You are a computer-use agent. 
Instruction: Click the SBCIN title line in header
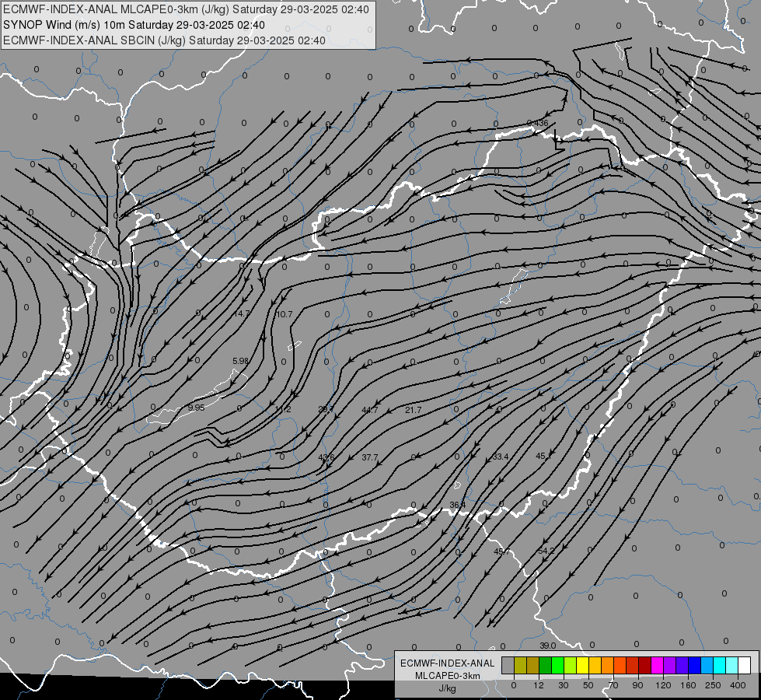coord(164,40)
